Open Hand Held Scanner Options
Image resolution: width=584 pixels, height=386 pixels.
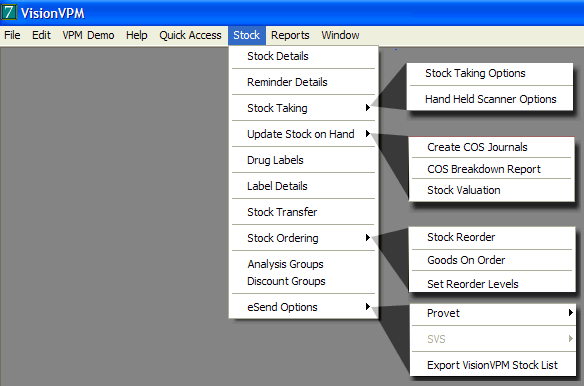[x=491, y=99]
